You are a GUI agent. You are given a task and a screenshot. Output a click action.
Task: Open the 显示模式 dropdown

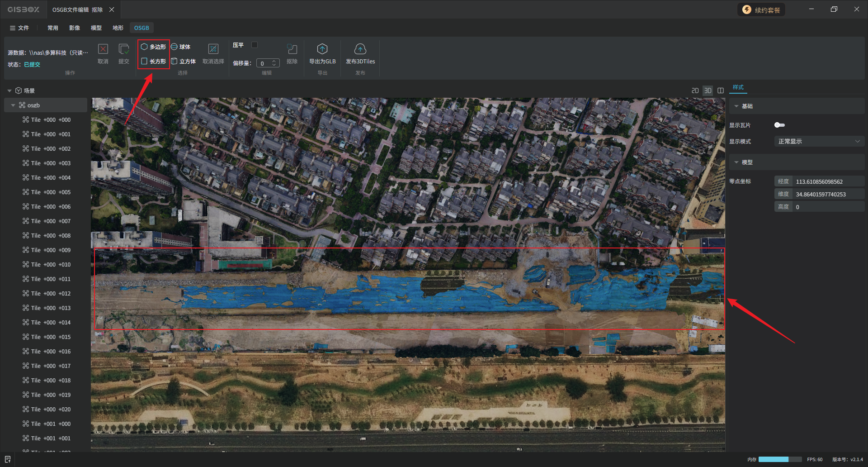(x=819, y=142)
